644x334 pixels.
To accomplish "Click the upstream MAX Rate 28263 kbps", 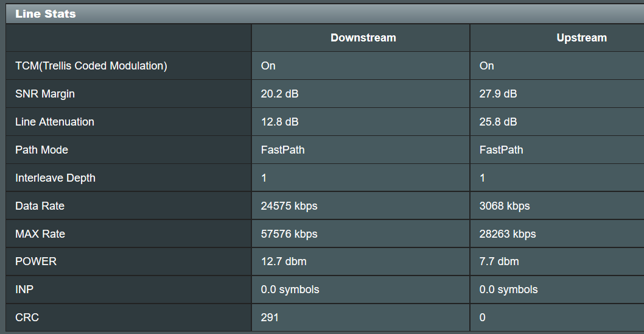I will [508, 233].
